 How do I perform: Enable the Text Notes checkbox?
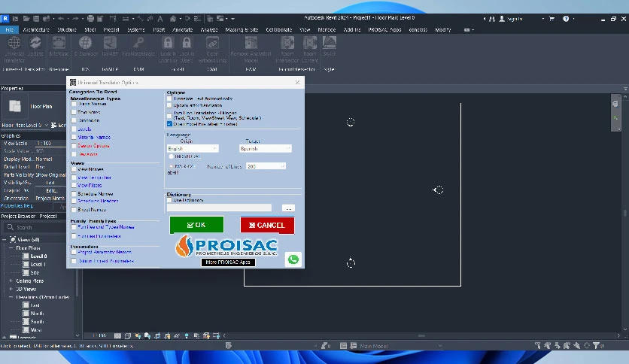74,112
